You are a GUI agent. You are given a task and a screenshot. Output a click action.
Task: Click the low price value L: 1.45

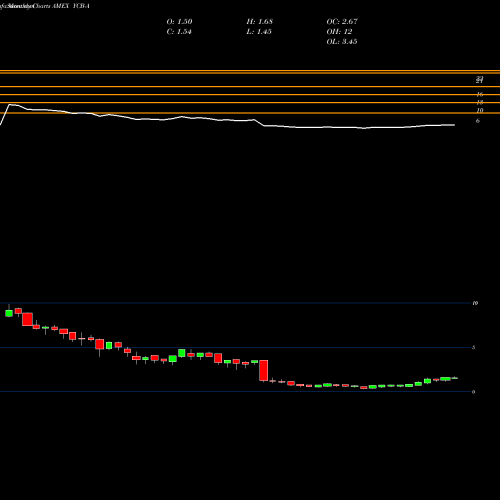[259, 32]
